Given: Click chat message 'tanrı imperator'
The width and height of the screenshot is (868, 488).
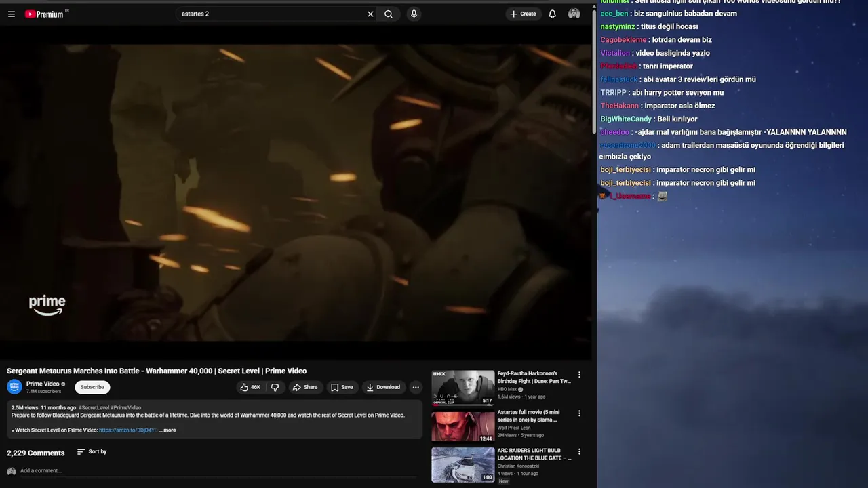Looking at the screenshot, I should (x=668, y=66).
